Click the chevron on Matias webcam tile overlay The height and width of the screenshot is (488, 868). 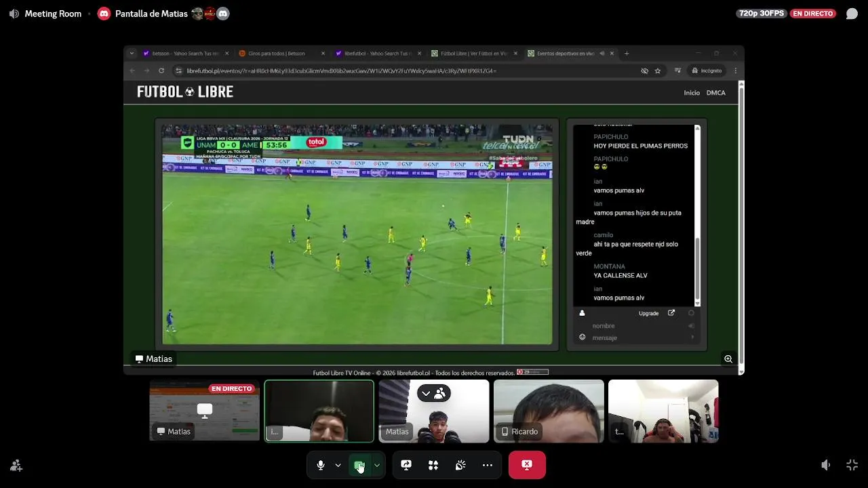click(426, 393)
